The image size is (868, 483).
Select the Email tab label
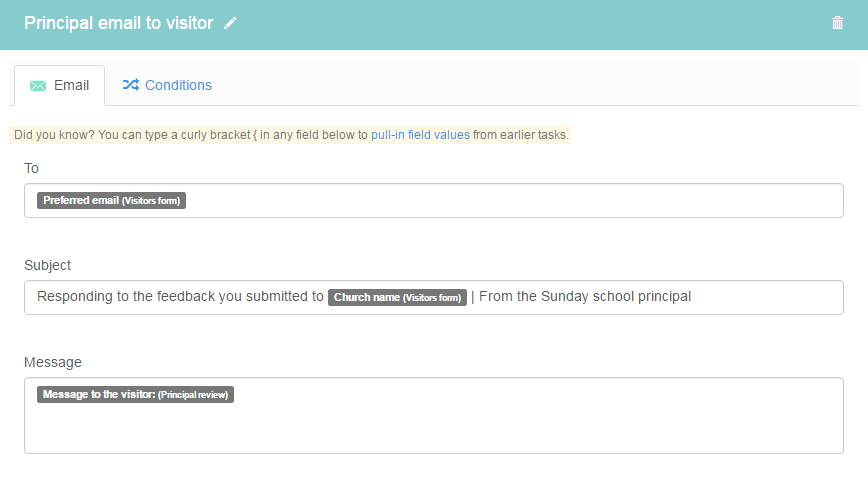tap(71, 85)
